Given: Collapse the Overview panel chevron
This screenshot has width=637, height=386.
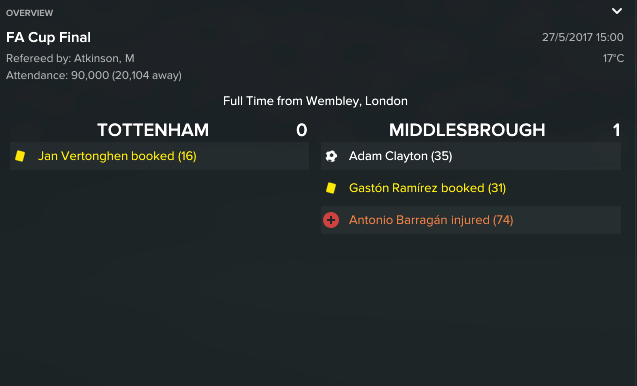Looking at the screenshot, I should click(x=617, y=11).
